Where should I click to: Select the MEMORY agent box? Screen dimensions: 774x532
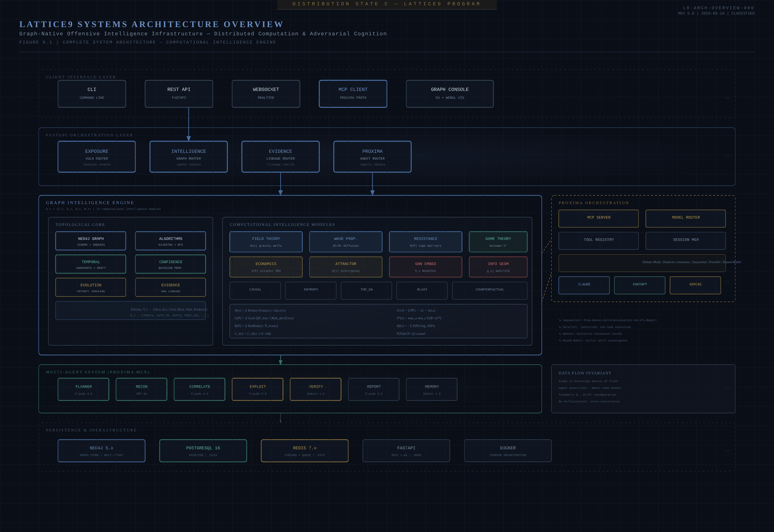[432, 389]
